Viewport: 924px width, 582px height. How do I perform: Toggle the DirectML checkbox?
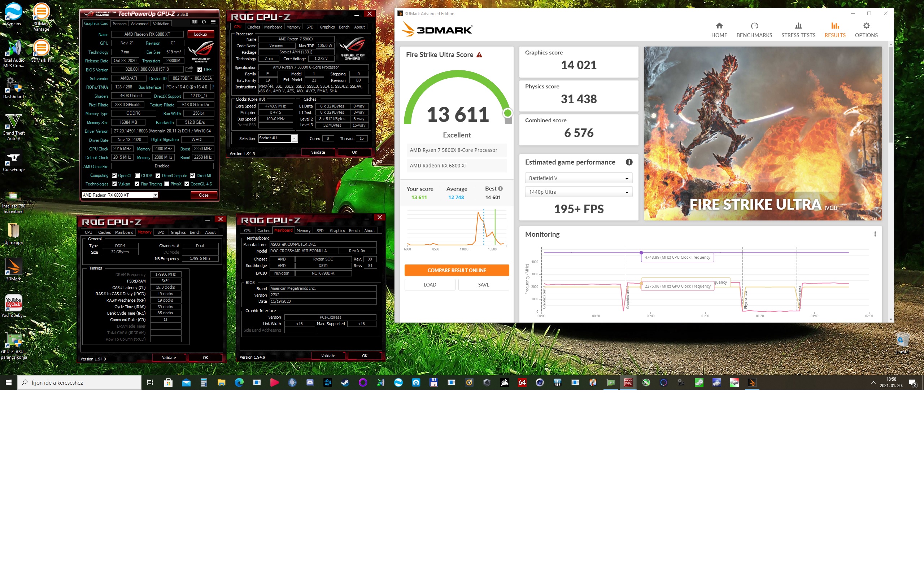193,176
